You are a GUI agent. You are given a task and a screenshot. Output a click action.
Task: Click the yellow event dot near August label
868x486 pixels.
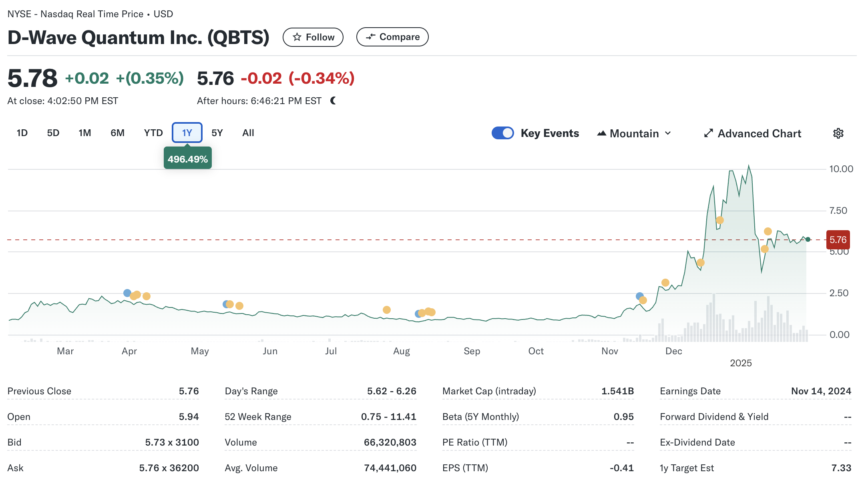click(x=386, y=310)
